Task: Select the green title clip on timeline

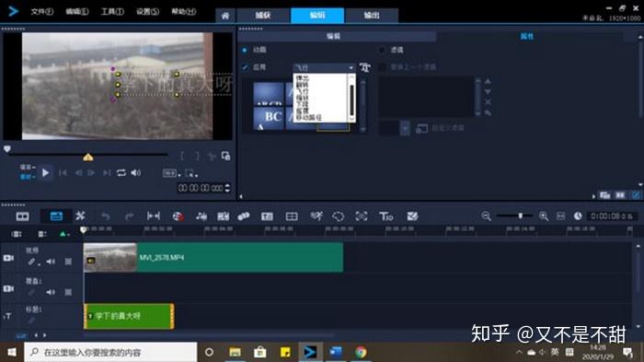Action: (x=129, y=316)
